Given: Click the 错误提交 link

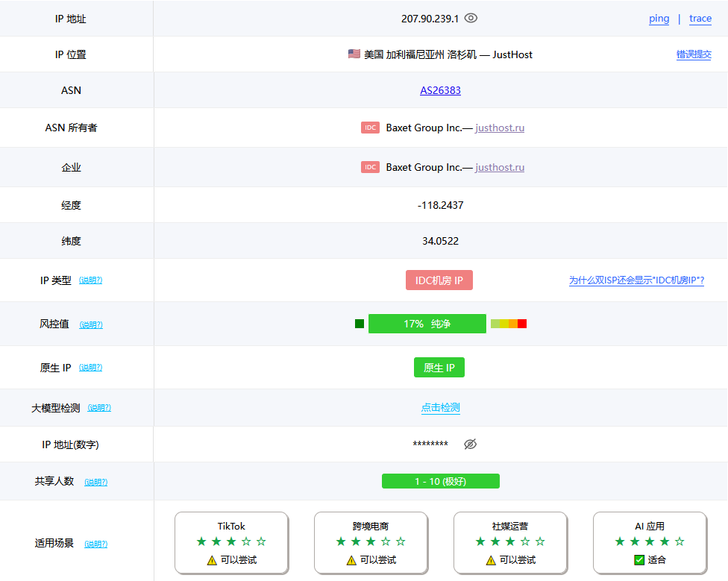Looking at the screenshot, I should tap(694, 54).
